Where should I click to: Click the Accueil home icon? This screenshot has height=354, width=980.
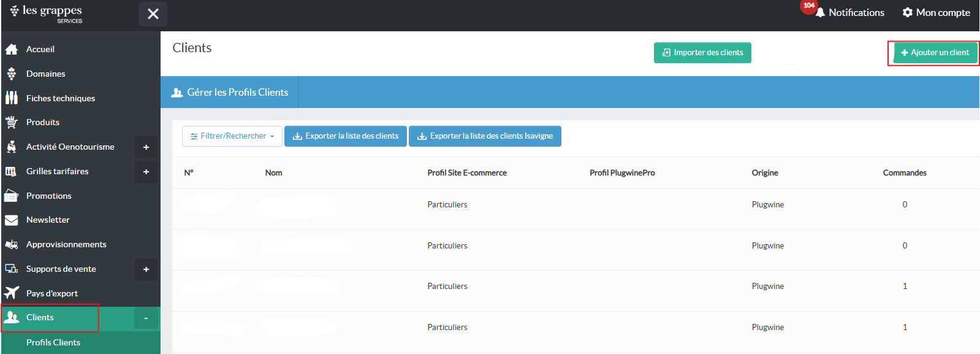coord(12,49)
